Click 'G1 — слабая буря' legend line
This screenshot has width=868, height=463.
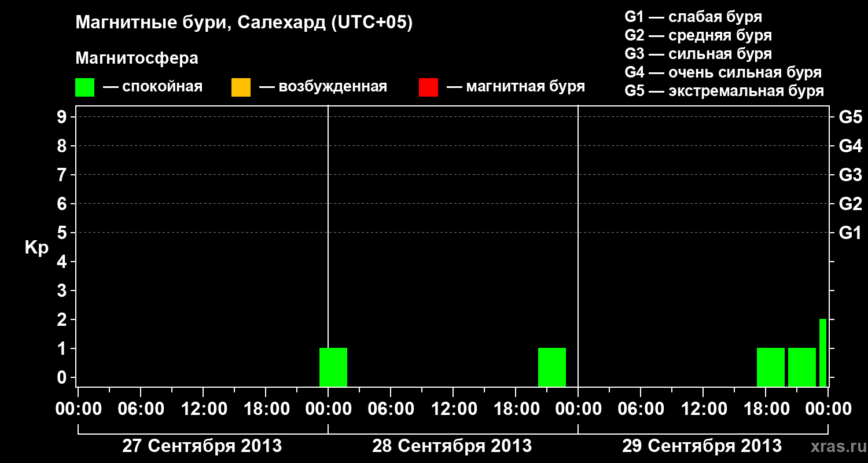pyautogui.click(x=693, y=17)
